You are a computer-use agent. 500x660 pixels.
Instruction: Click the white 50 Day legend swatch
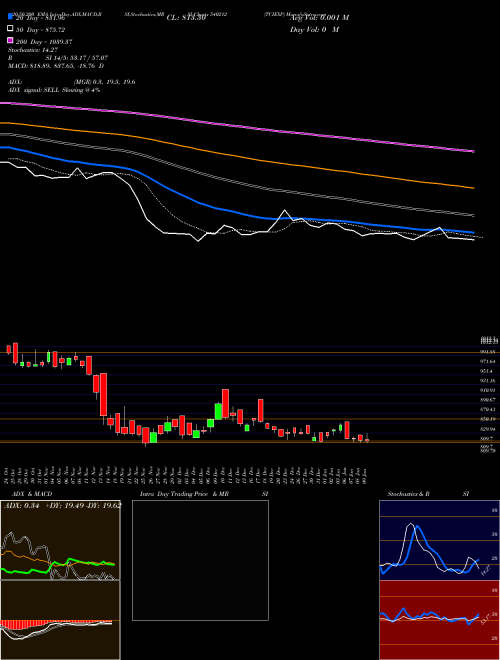pyautogui.click(x=11, y=28)
